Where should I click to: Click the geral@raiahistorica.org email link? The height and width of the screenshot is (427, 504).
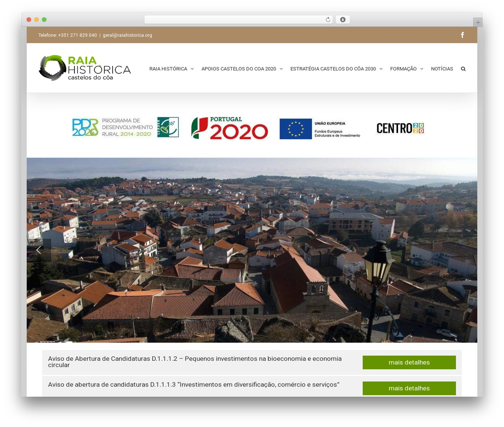[x=127, y=35]
